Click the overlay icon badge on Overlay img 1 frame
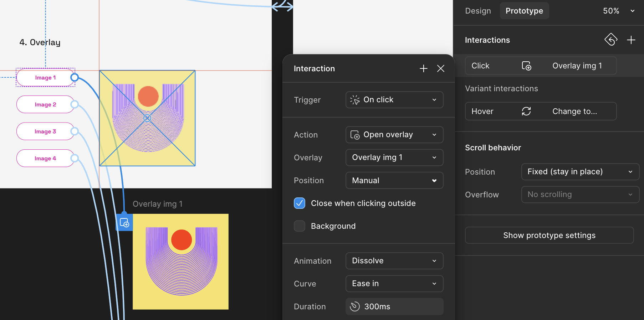This screenshot has height=320, width=644. pyautogui.click(x=124, y=223)
